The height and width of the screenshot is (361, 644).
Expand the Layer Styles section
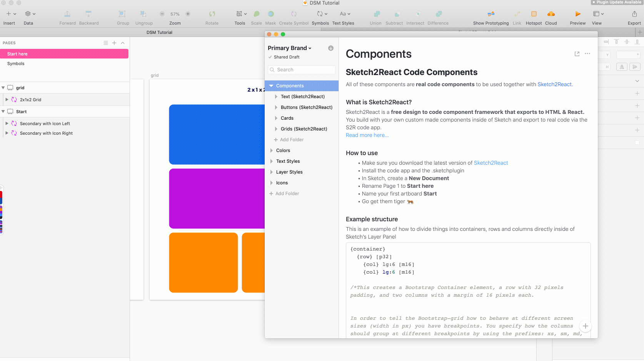[271, 172]
